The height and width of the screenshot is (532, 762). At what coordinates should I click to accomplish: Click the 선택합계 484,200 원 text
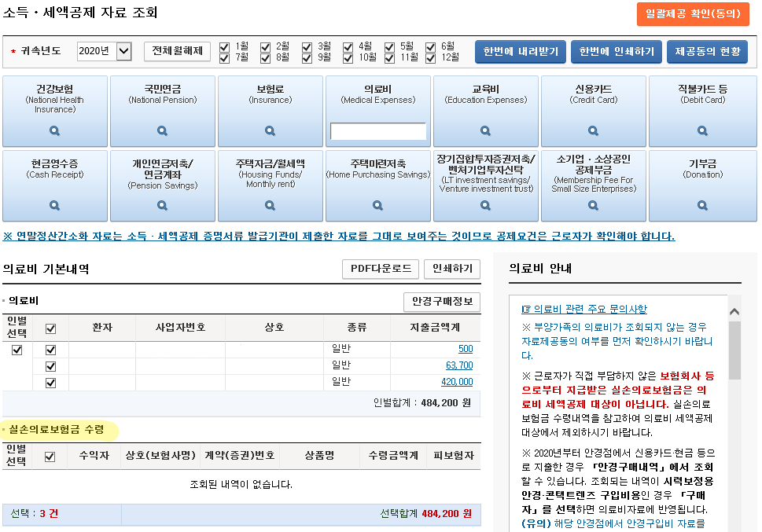pyautogui.click(x=425, y=514)
